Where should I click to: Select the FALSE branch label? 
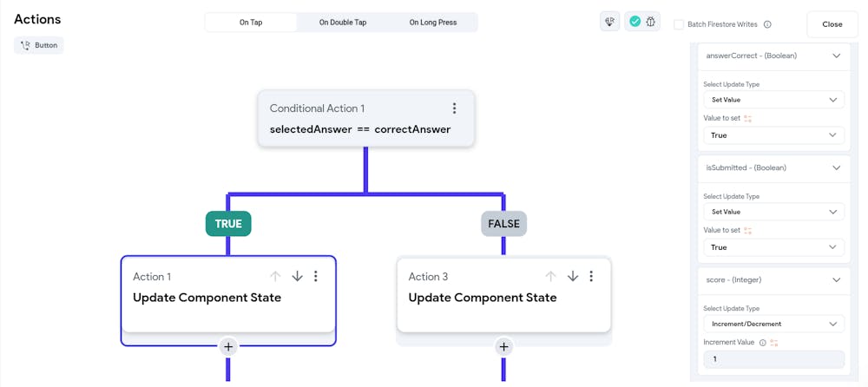tap(503, 224)
